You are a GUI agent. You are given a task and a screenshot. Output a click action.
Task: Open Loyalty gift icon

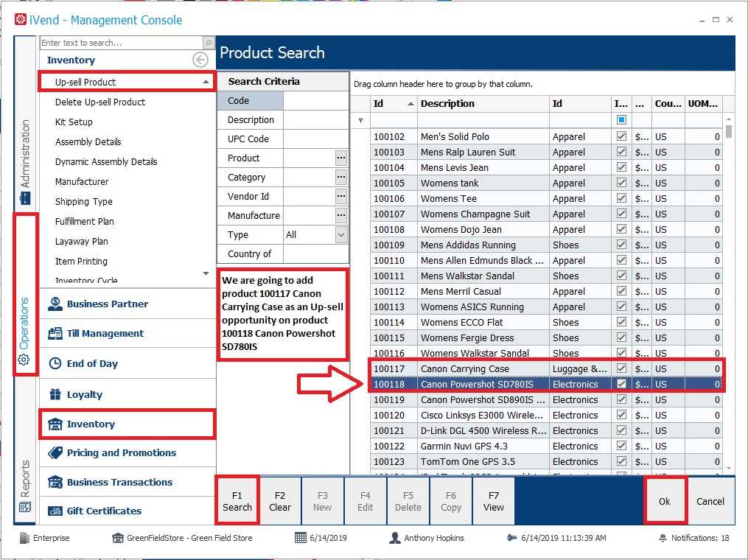coord(55,394)
